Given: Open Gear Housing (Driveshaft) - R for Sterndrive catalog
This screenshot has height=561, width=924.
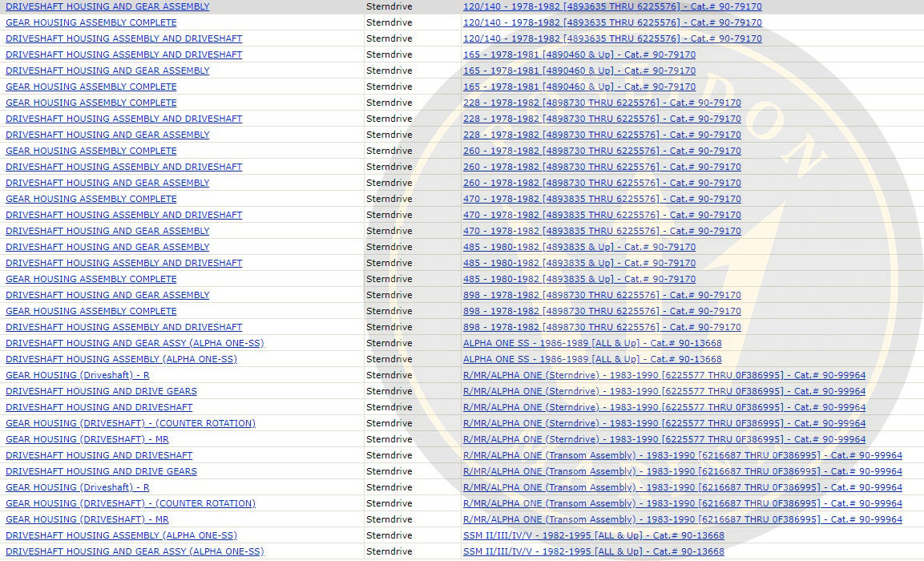Looking at the screenshot, I should [x=77, y=375].
